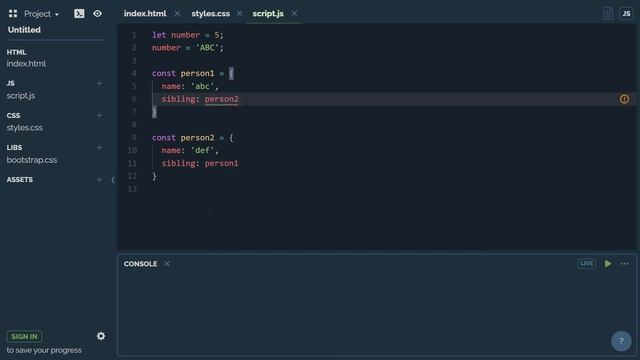The height and width of the screenshot is (360, 640).
Task: Place cursor on line 1 'let number = 5;'
Action: tap(188, 35)
